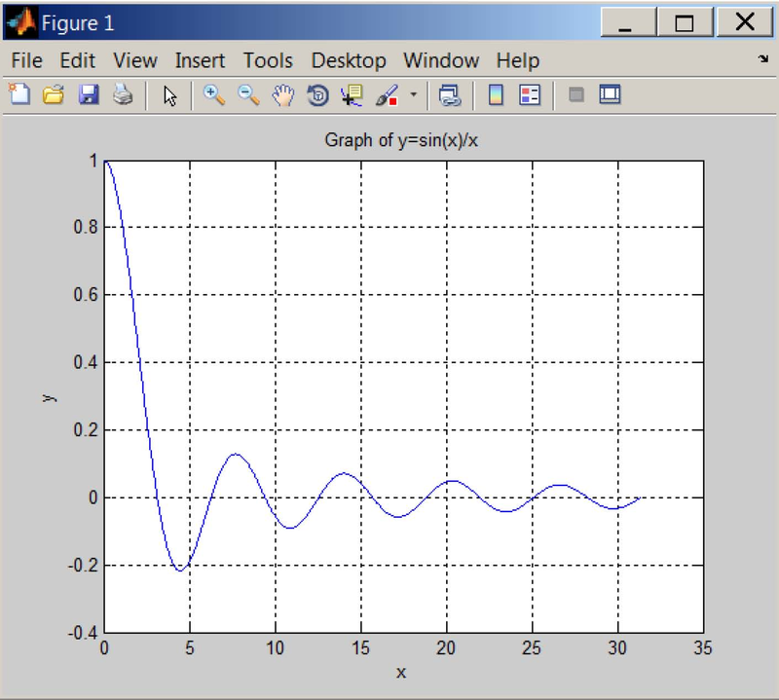Select the Brush data tool
This screenshot has width=779, height=700.
click(387, 94)
